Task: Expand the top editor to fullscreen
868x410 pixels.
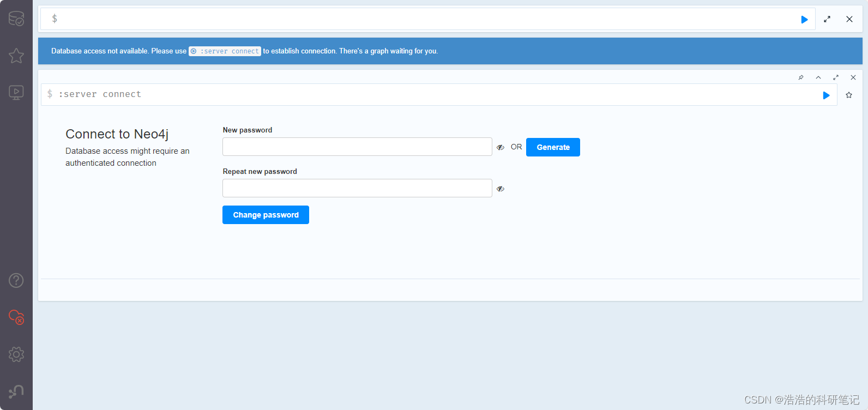Action: (x=827, y=19)
